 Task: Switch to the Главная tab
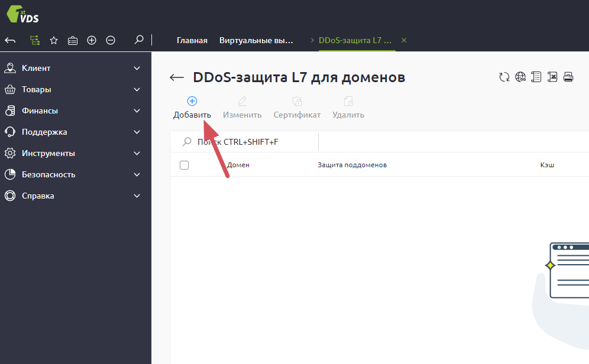click(x=192, y=41)
